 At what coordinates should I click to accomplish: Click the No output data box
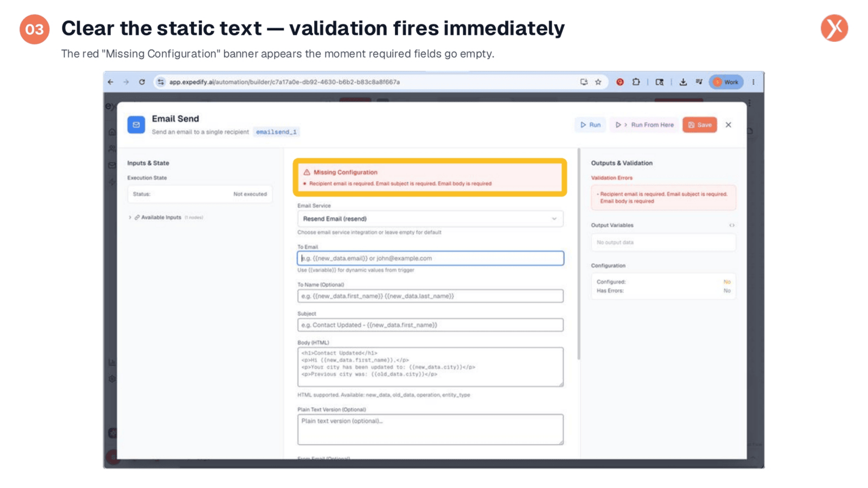click(663, 242)
